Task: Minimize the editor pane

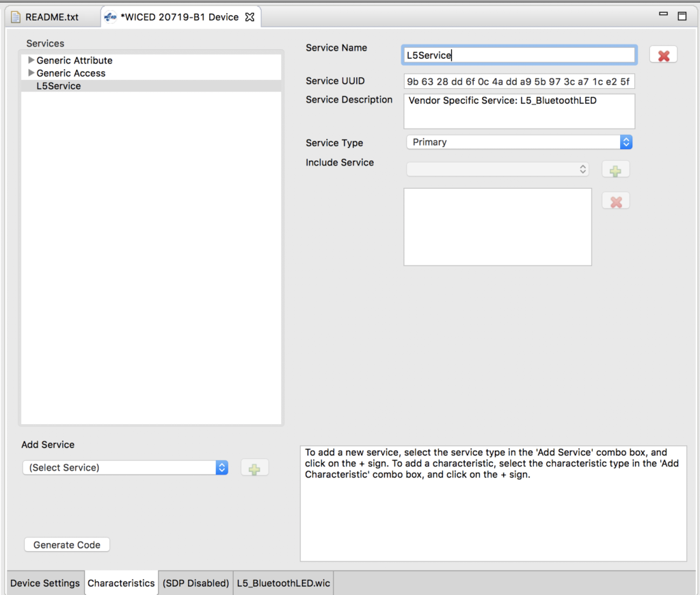Action: click(x=663, y=14)
